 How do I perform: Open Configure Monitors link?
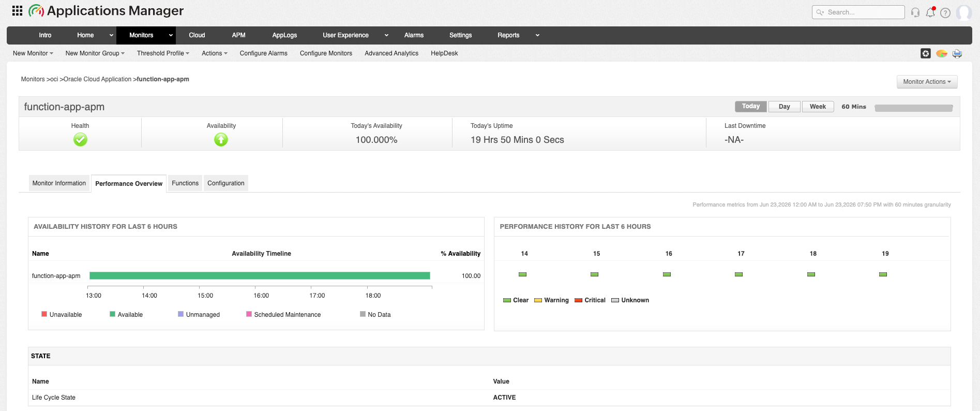point(326,53)
